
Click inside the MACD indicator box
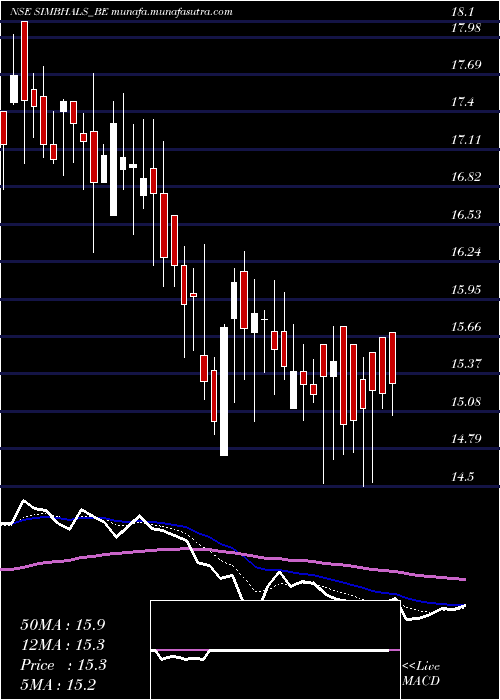(275, 650)
